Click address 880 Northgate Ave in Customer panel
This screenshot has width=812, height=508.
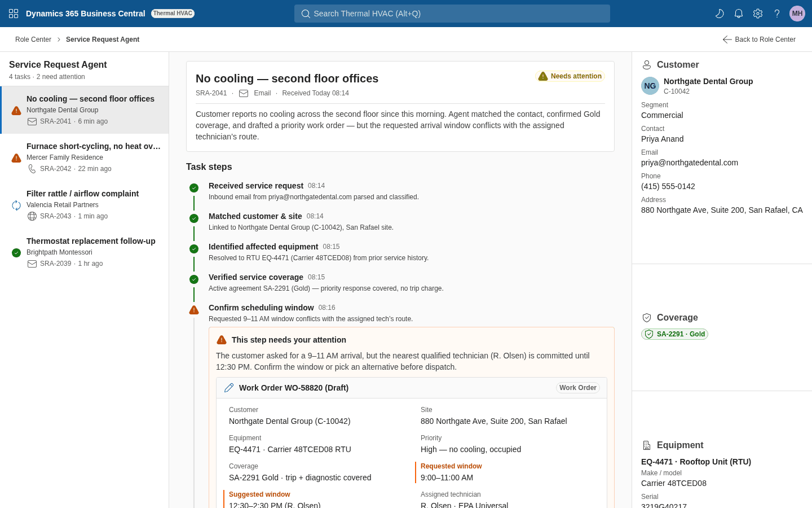(x=722, y=210)
